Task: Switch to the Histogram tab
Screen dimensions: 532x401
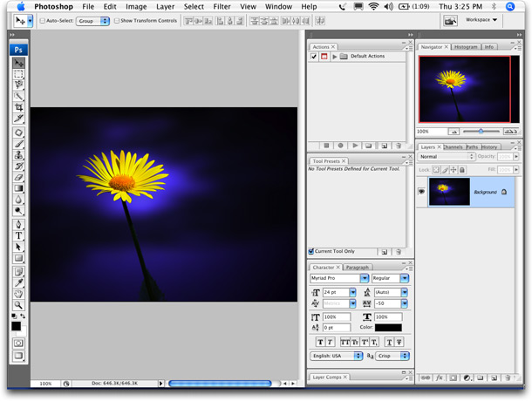Action: [466, 46]
